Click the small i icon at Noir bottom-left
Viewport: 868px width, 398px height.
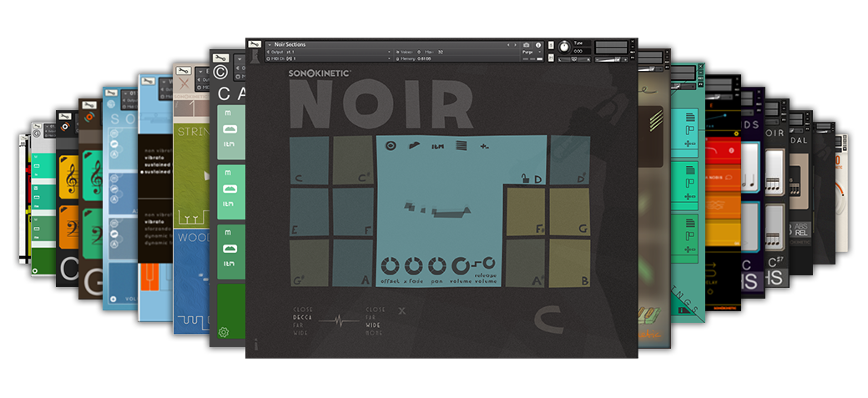[x=255, y=345]
